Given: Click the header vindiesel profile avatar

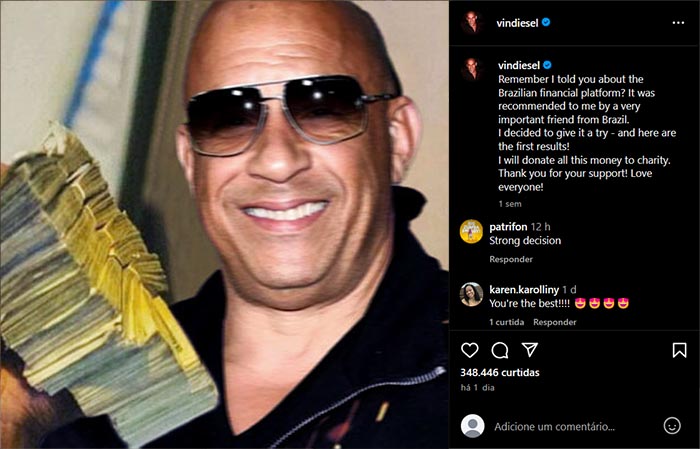Looking at the screenshot, I should coord(471,22).
